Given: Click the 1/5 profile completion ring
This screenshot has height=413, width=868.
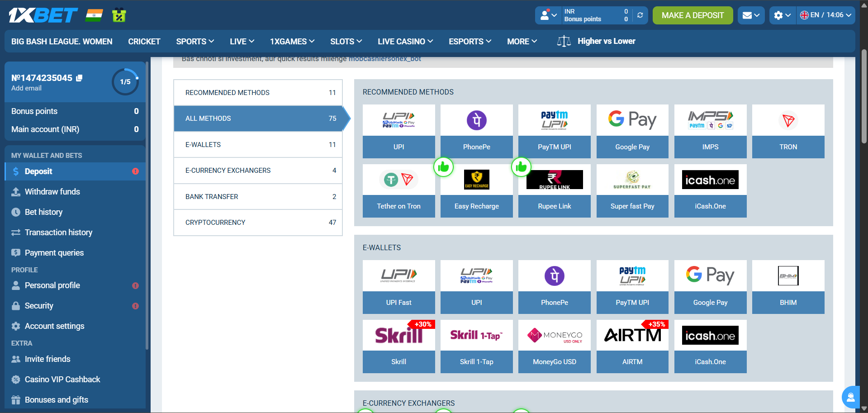Looking at the screenshot, I should tap(125, 82).
